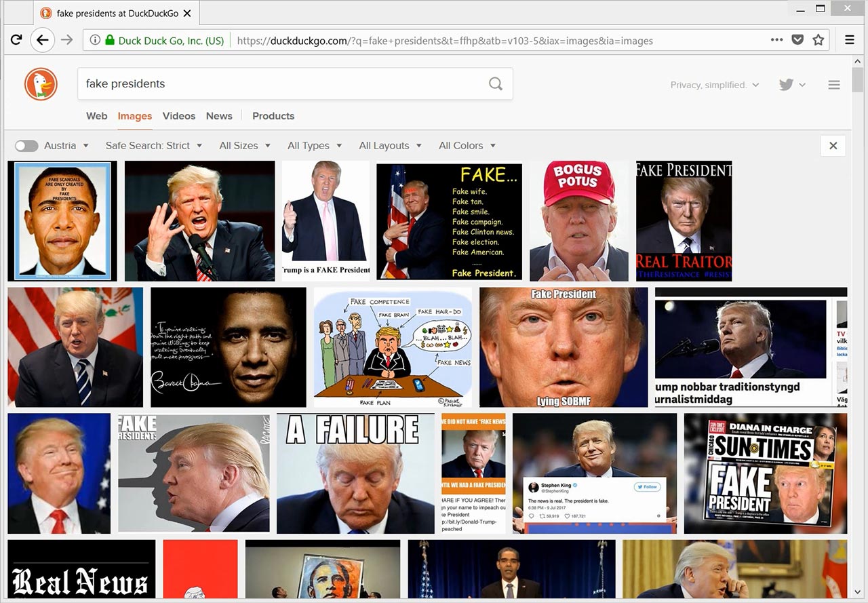Open page actions three-dots menu in address bar
868x603 pixels.
click(777, 40)
